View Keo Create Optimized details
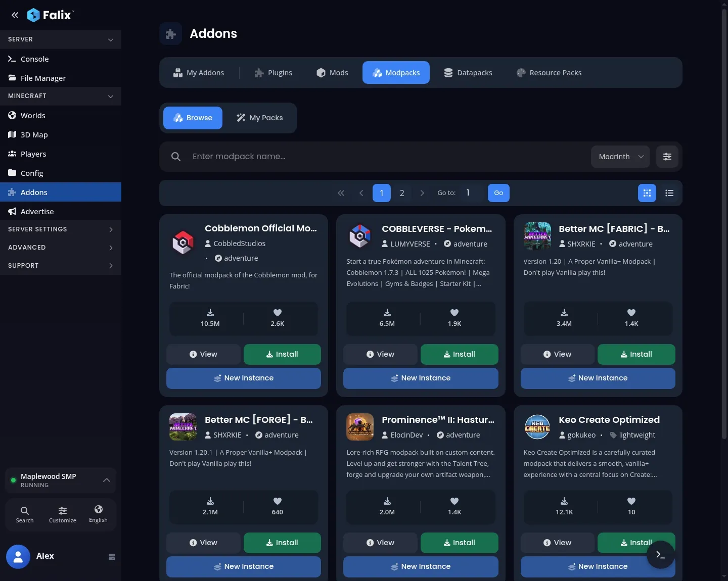The height and width of the screenshot is (581, 728). click(x=558, y=543)
